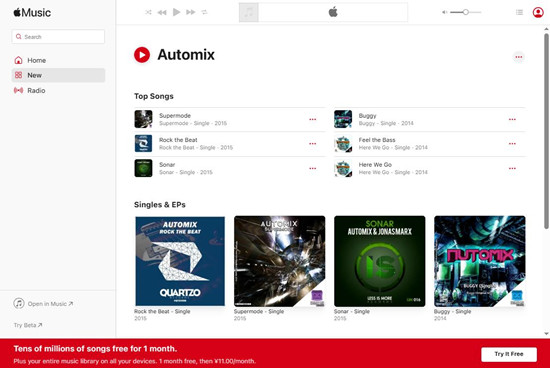
Task: Click the Supermode song artwork thumbnail
Action: click(143, 119)
